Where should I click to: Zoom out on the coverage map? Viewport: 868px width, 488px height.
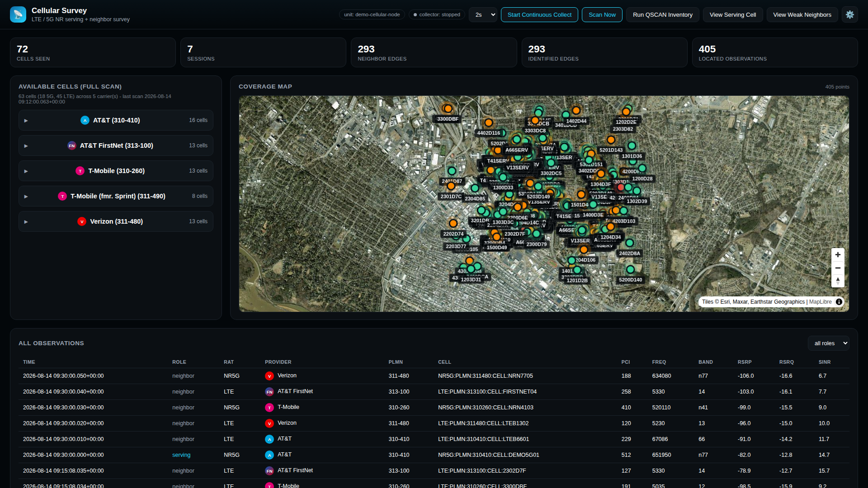pyautogui.click(x=838, y=268)
